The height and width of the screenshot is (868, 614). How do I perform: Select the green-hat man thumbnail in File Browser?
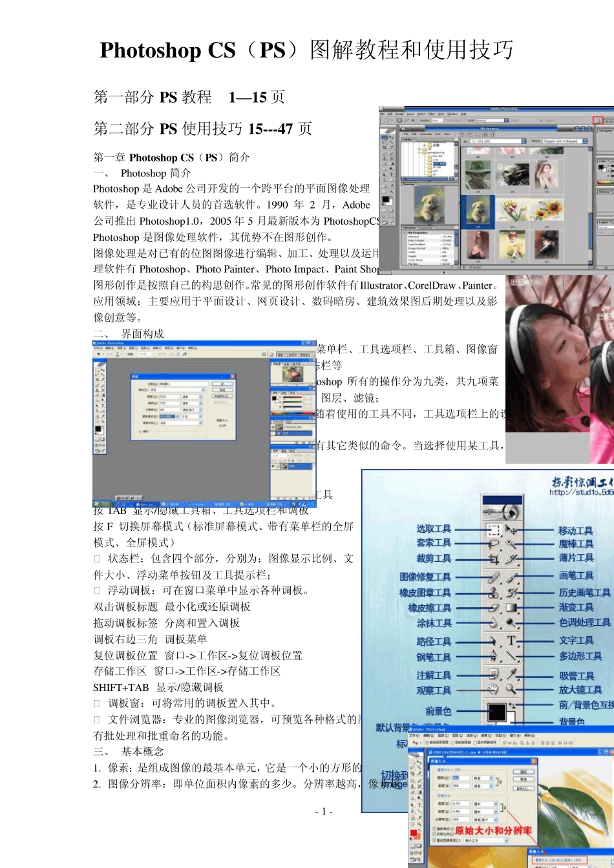point(478,176)
